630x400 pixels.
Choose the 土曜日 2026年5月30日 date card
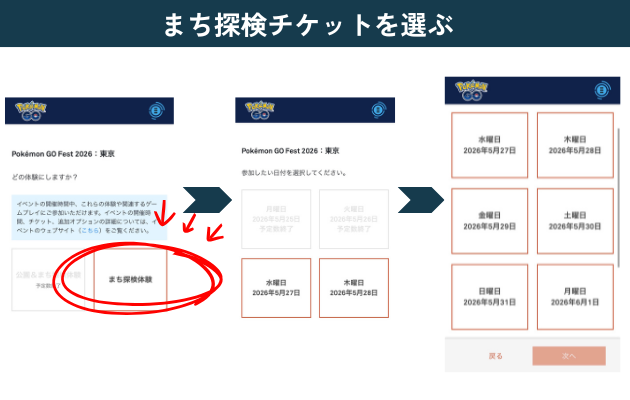click(575, 221)
